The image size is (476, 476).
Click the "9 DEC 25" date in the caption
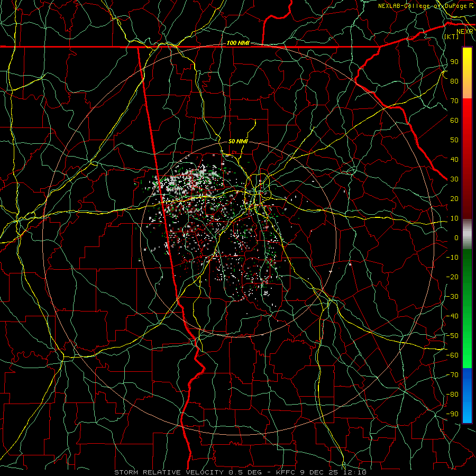[x=320, y=472]
